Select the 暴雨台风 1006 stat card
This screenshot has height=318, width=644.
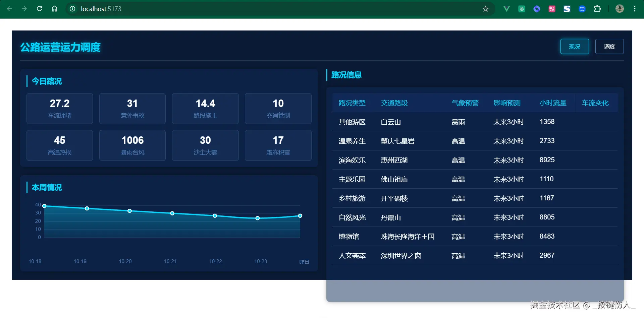(x=132, y=145)
